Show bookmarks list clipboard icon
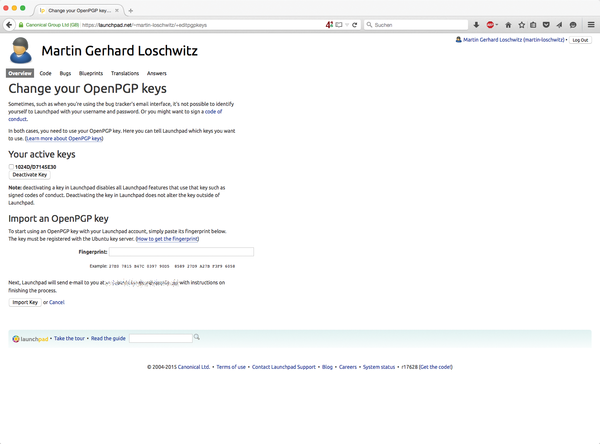The height and width of the screenshot is (444, 600). (x=533, y=25)
